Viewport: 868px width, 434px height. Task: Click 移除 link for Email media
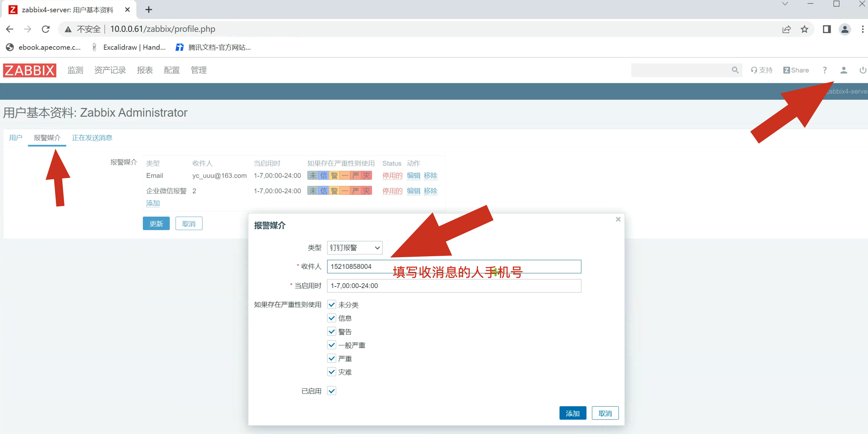pos(430,176)
